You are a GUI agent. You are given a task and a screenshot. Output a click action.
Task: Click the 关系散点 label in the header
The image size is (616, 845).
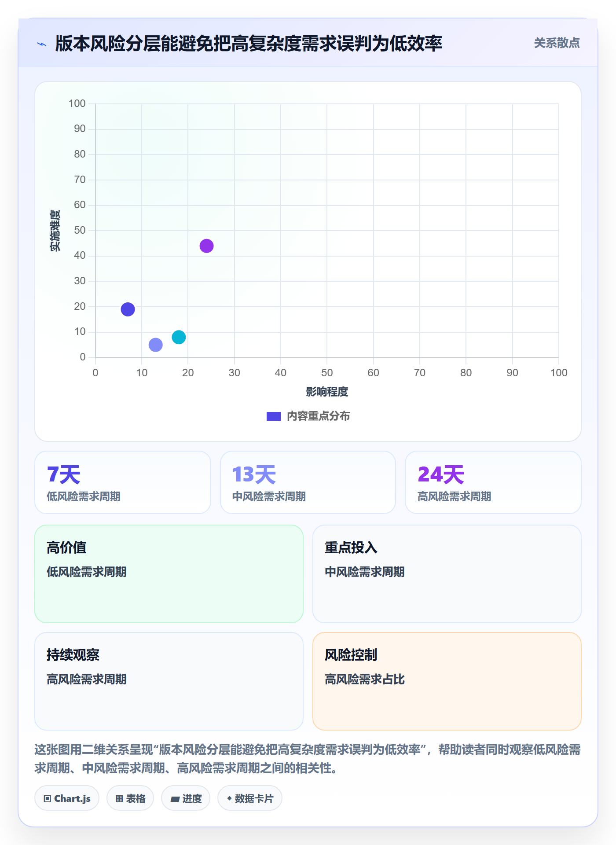557,43
